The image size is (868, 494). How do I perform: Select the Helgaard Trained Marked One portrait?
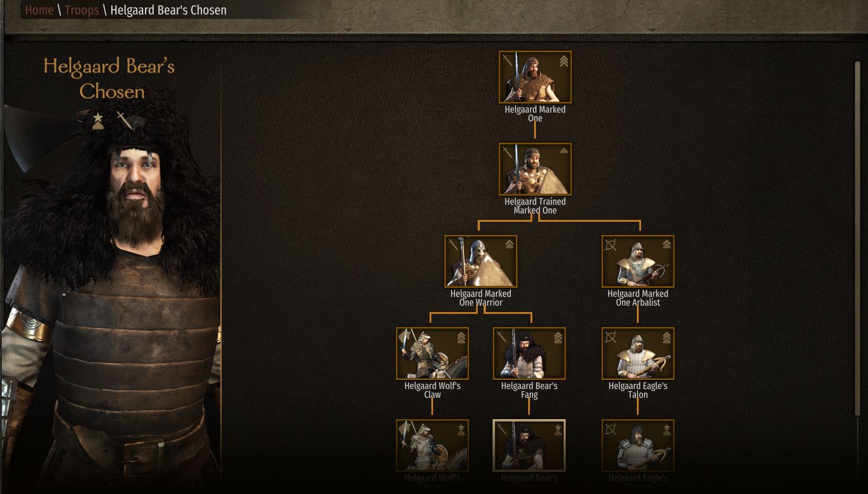(x=535, y=169)
